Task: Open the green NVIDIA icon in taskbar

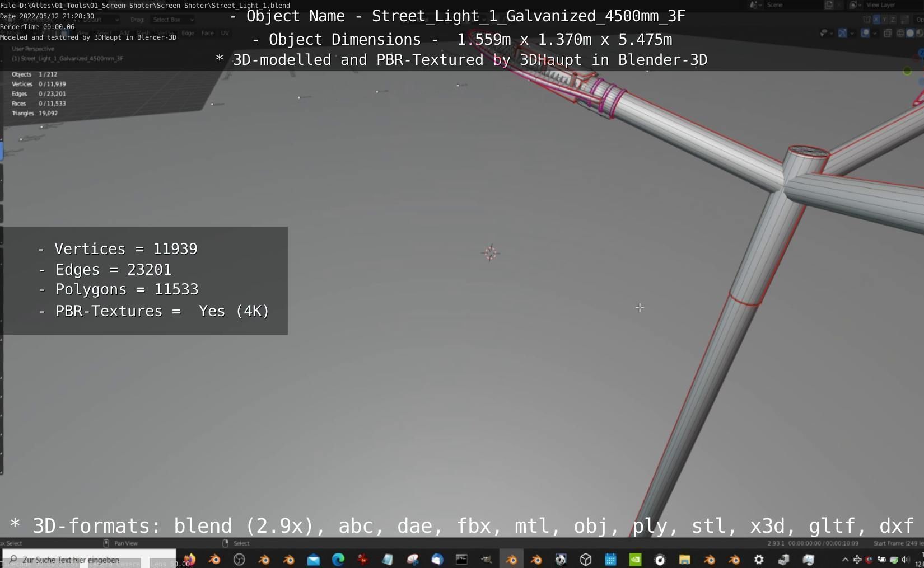Action: (x=635, y=559)
